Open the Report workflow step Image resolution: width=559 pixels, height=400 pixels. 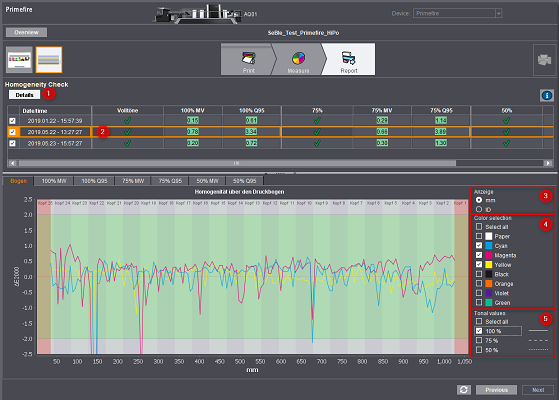pyautogui.click(x=348, y=59)
